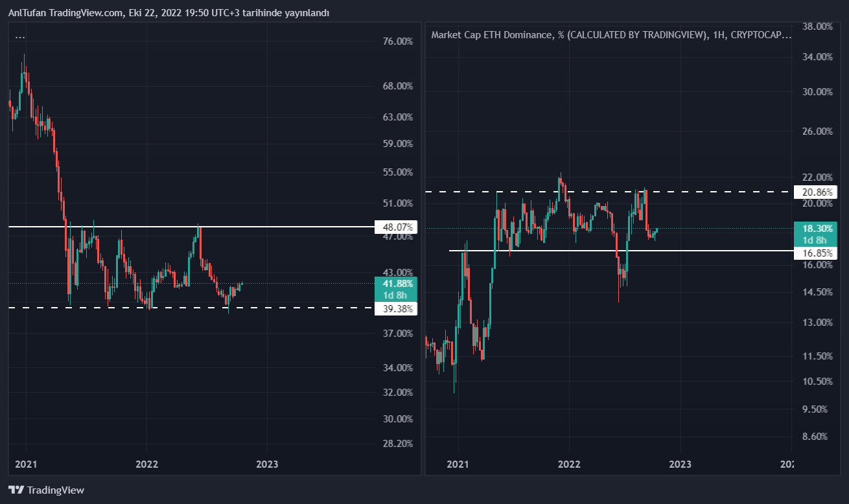Click the AnlTufan TradingView.com header text

pos(169,13)
